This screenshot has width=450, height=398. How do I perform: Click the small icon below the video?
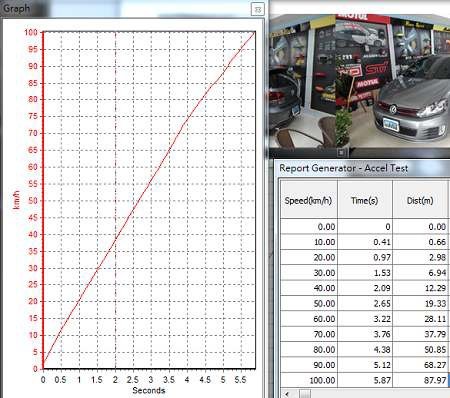pos(341,153)
